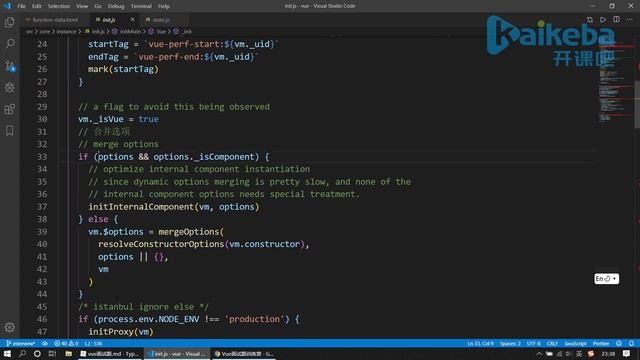Open the Debug menu
This screenshot has height=360, width=640.
(116, 6)
